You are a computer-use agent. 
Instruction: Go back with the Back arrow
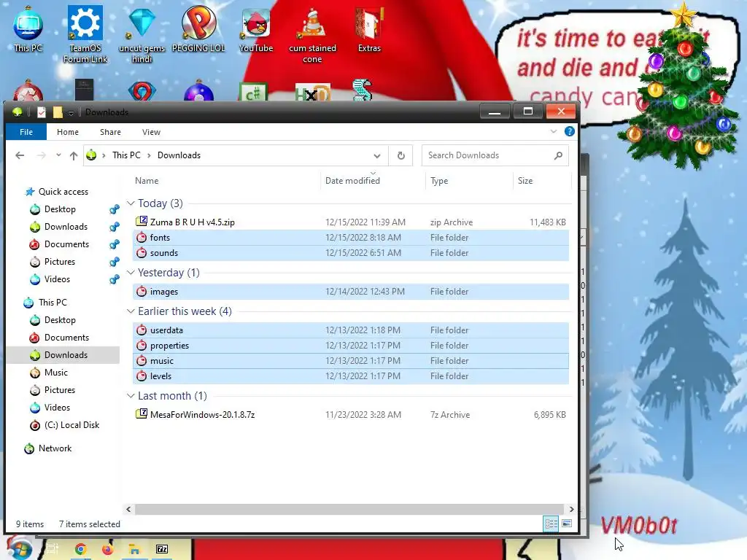pyautogui.click(x=20, y=155)
